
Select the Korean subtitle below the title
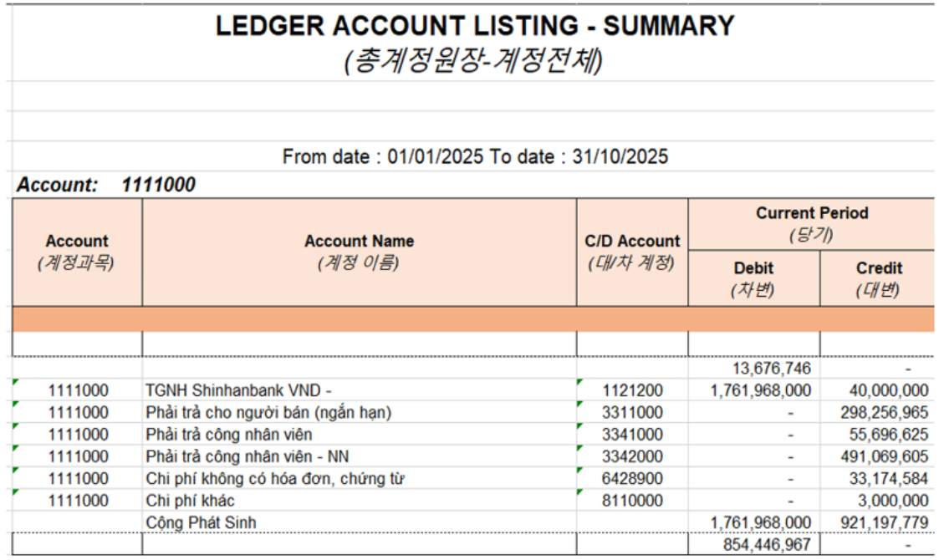(474, 62)
